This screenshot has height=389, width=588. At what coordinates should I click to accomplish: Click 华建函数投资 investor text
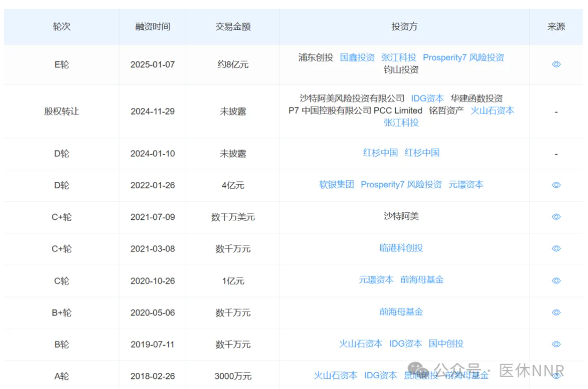[x=476, y=98]
